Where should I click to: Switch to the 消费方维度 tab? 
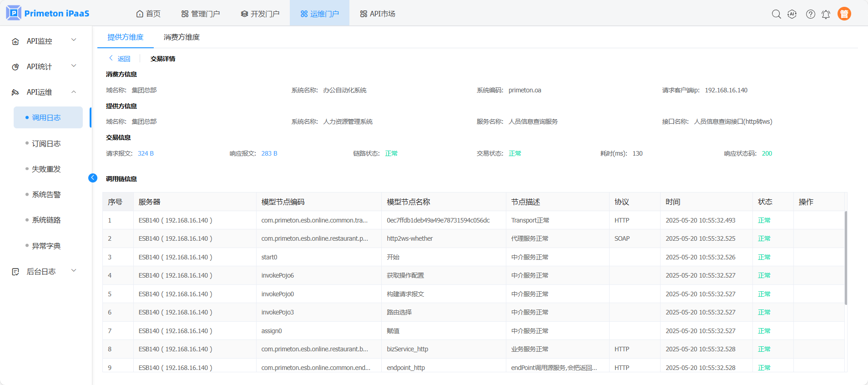click(x=182, y=37)
